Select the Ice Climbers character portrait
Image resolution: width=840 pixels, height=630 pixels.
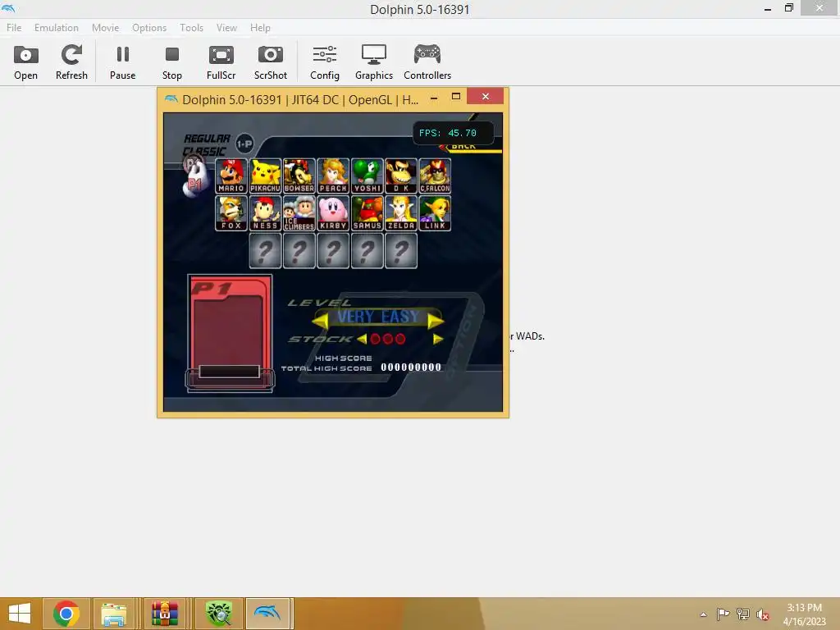point(299,213)
